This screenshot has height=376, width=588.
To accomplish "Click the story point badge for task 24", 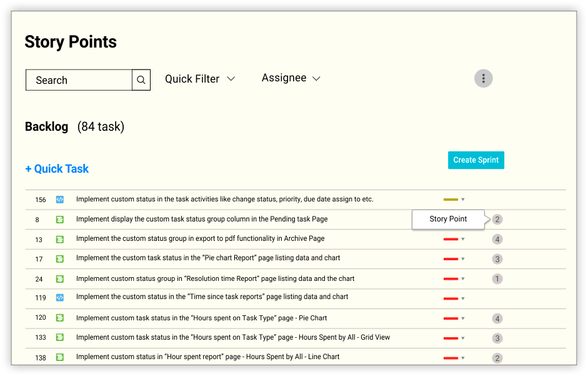I will [x=497, y=279].
